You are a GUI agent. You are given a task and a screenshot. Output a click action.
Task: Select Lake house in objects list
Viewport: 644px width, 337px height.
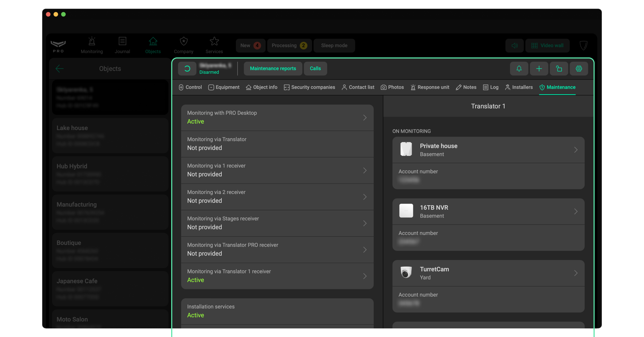pos(110,135)
